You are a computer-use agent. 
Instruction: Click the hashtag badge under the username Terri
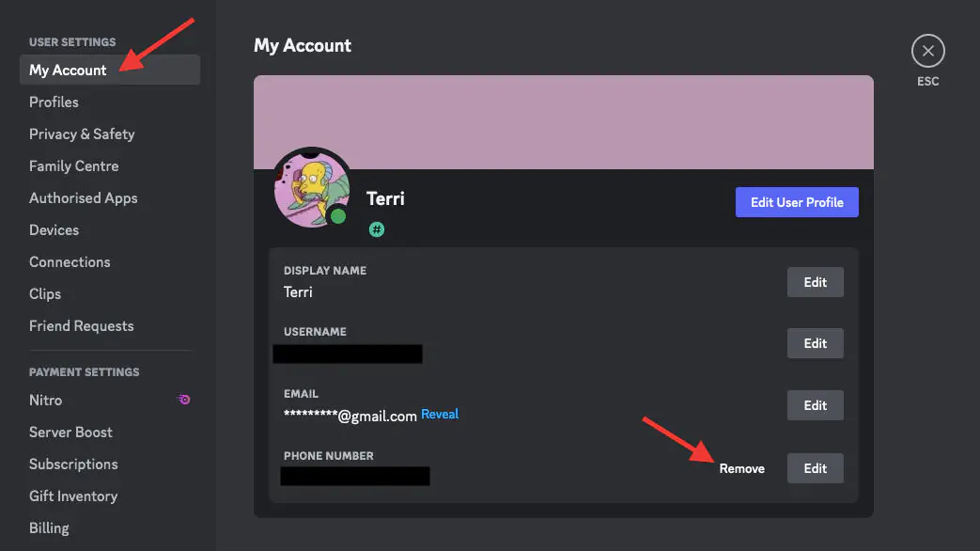click(376, 228)
